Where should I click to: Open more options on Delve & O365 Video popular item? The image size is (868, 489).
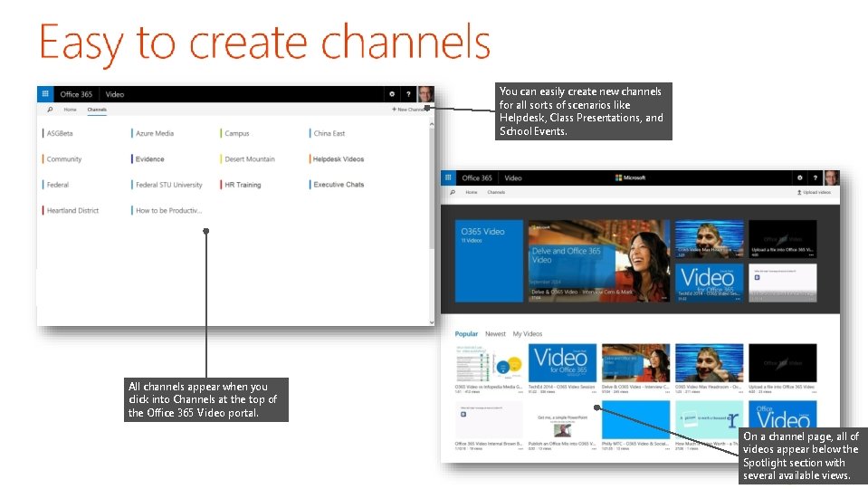coord(666,392)
